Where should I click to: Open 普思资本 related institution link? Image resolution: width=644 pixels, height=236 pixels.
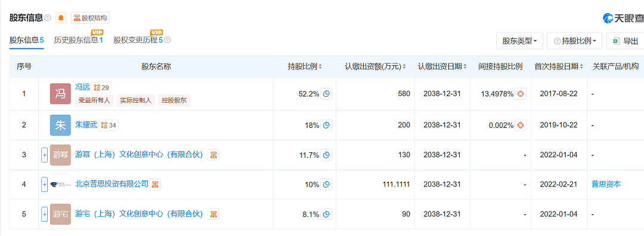pyautogui.click(x=606, y=184)
